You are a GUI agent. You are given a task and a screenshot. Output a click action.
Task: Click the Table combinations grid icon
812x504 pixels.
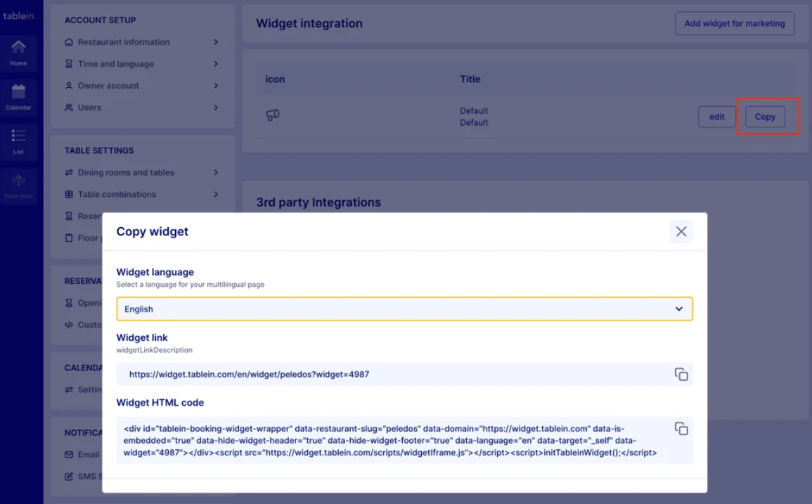69,194
